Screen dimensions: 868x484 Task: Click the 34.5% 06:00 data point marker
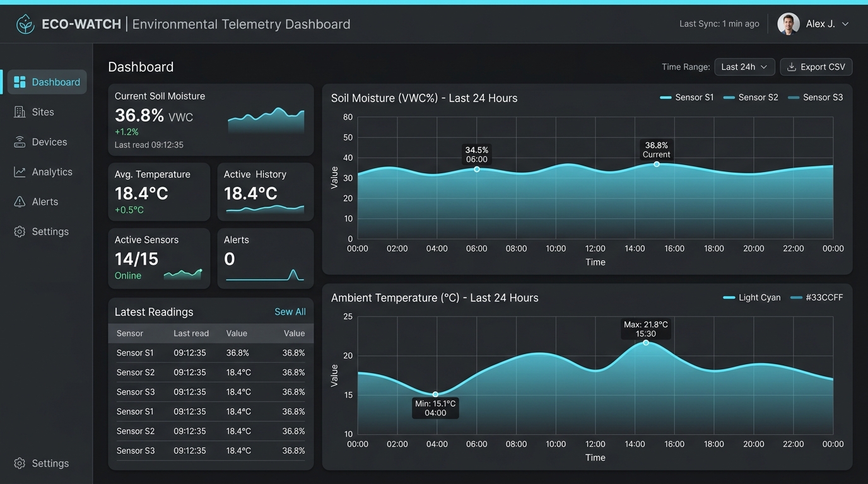[x=477, y=169]
